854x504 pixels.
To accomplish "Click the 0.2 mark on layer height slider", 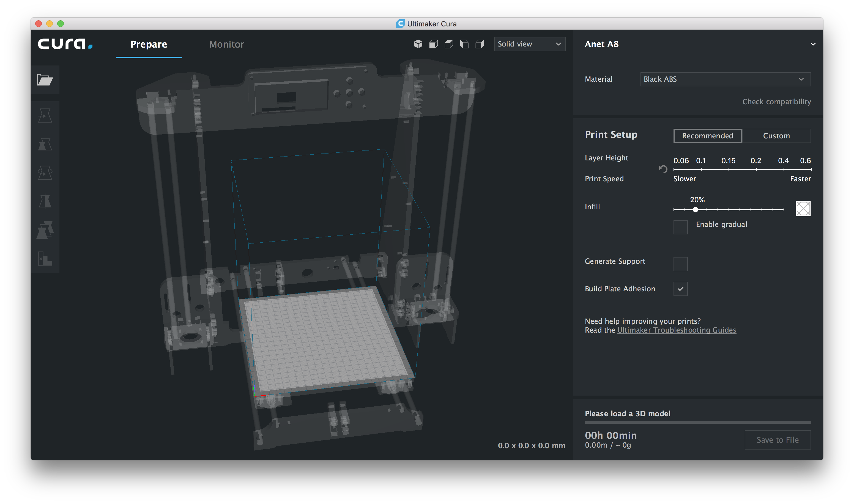I will [756, 169].
